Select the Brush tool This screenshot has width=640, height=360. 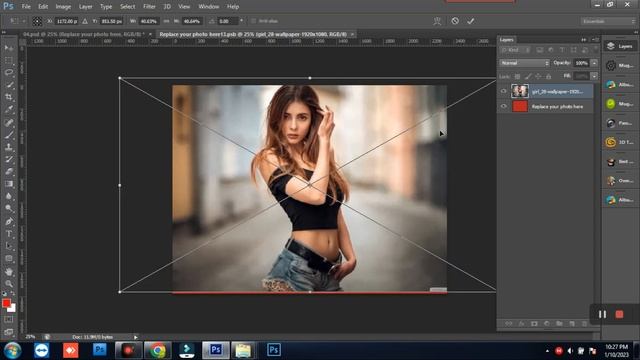coord(9,134)
